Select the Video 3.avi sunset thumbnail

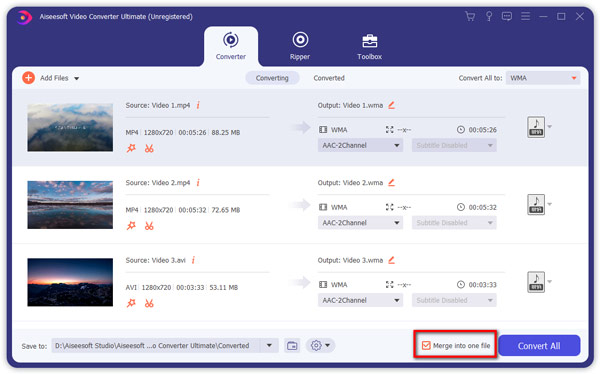tap(70, 282)
